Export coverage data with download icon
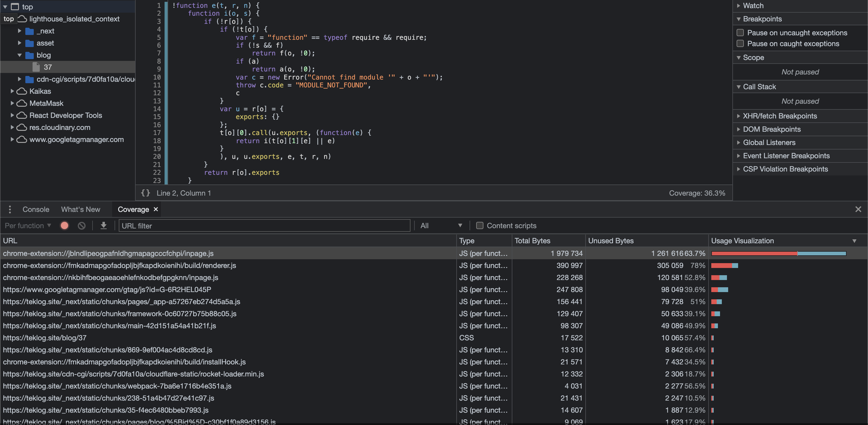 104,225
